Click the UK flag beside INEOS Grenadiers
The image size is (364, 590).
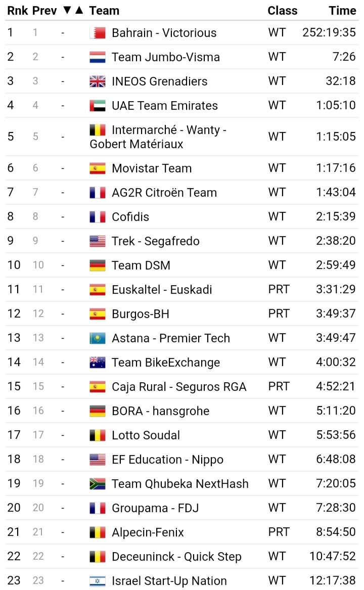98,81
